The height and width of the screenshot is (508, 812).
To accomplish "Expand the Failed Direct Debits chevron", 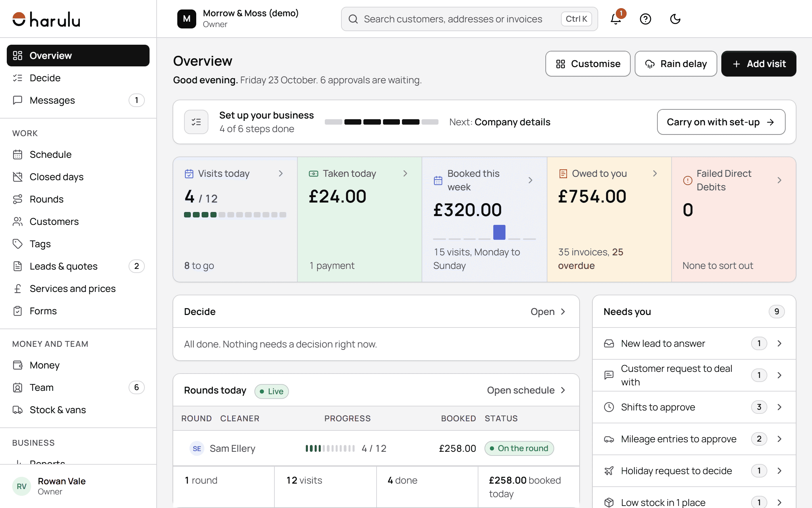I will (779, 180).
